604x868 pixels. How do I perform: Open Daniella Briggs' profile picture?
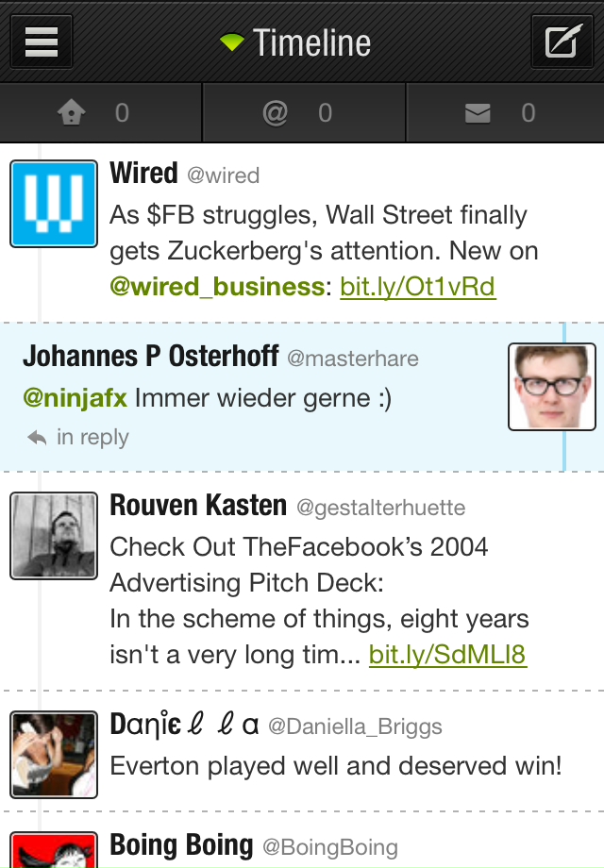click(x=54, y=755)
